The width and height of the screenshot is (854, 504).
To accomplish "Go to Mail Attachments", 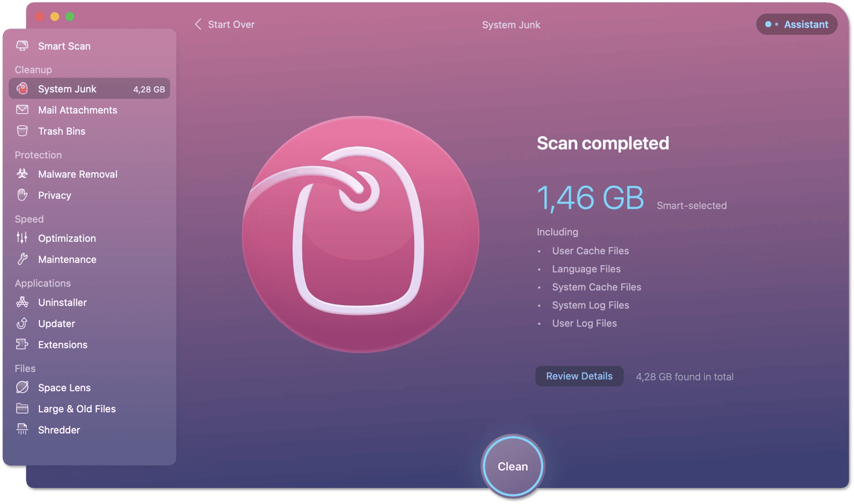I will pyautogui.click(x=89, y=110).
